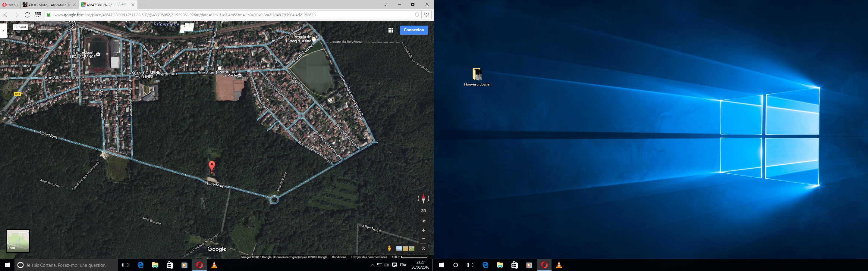
Task: Open Opera's Speed Dial grid icon
Action: pyautogui.click(x=38, y=15)
